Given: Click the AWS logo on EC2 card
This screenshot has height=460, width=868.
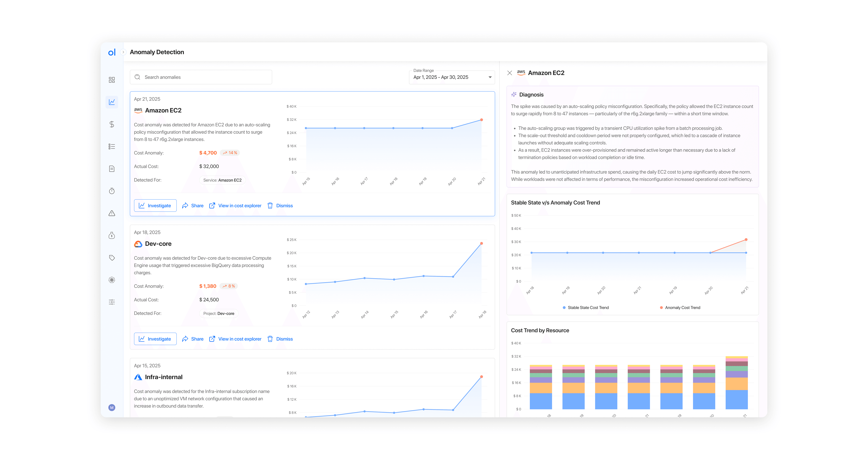Looking at the screenshot, I should tap(138, 111).
